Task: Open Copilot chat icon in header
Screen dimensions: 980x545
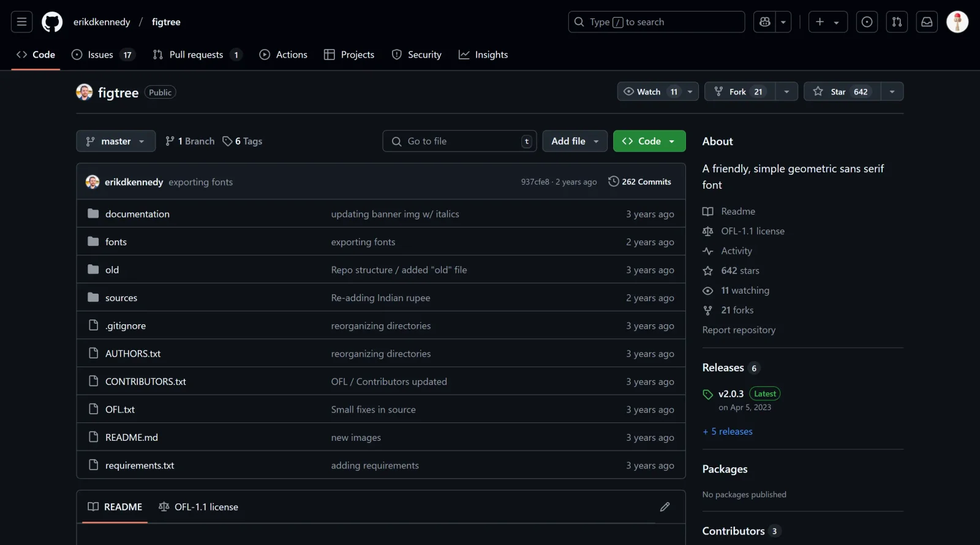Action: [x=764, y=22]
